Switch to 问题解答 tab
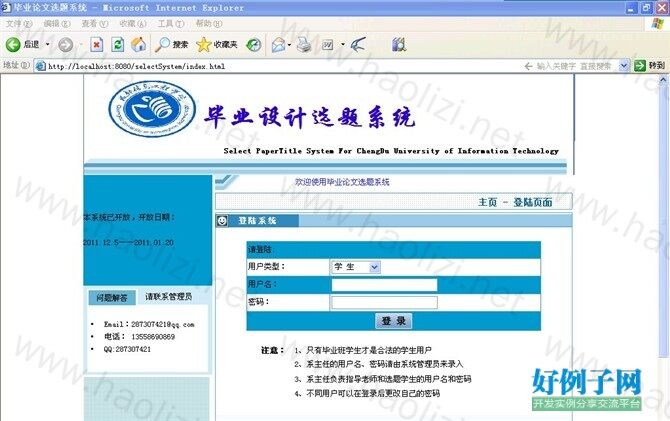Image resolution: width=670 pixels, height=421 pixels. (x=111, y=298)
